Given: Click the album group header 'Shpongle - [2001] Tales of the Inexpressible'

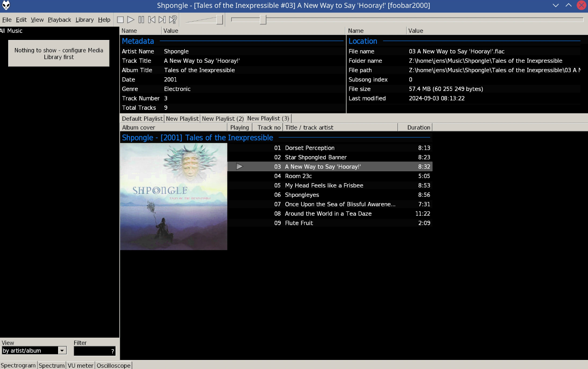Looking at the screenshot, I should tap(197, 138).
